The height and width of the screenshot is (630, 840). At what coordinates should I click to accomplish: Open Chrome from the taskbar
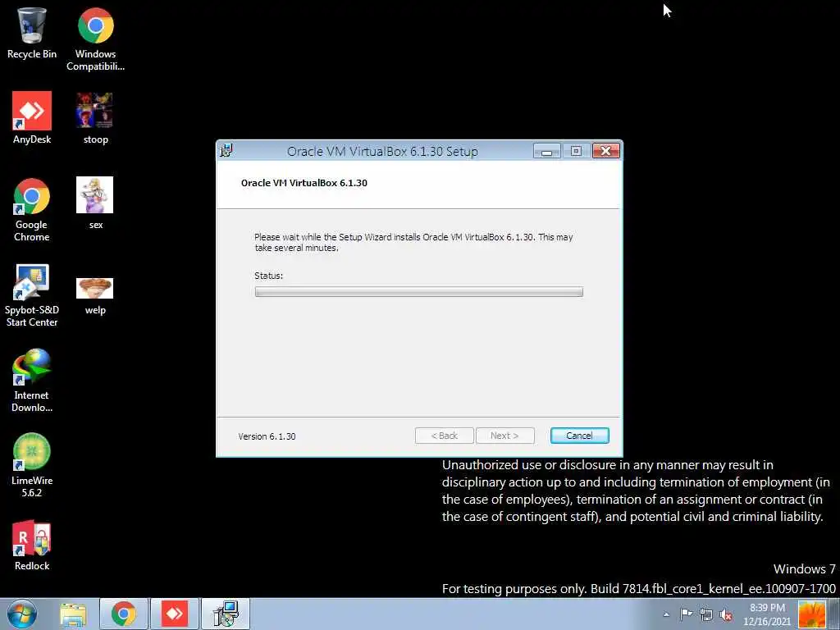click(123, 614)
